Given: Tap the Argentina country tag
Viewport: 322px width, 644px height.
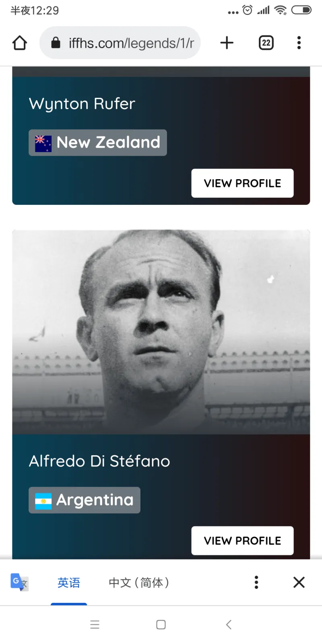Looking at the screenshot, I should pos(85,500).
